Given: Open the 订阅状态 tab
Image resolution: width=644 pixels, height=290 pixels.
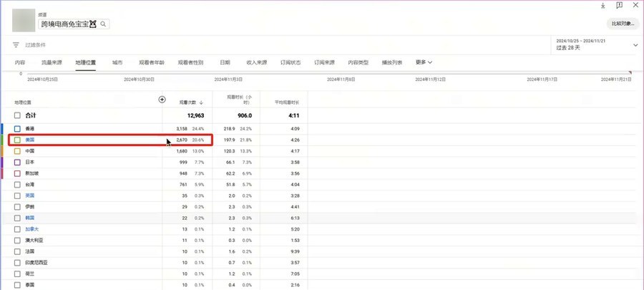Looking at the screenshot, I should (291, 63).
